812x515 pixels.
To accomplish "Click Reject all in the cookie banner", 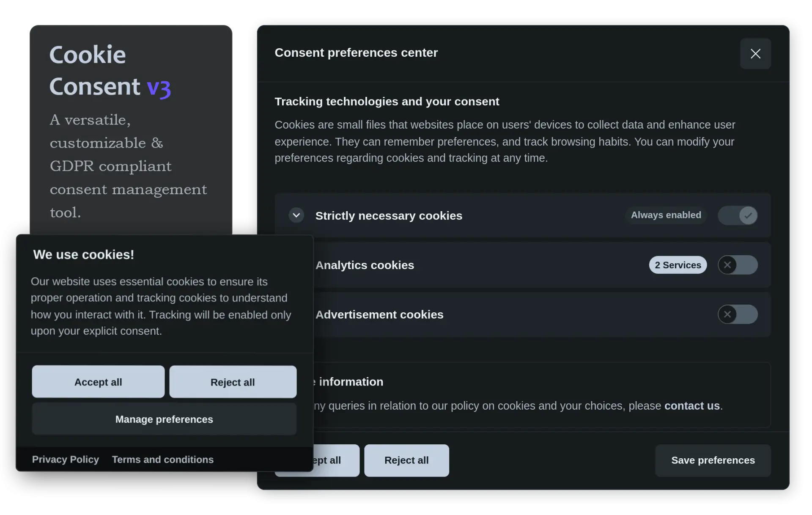I will point(233,382).
